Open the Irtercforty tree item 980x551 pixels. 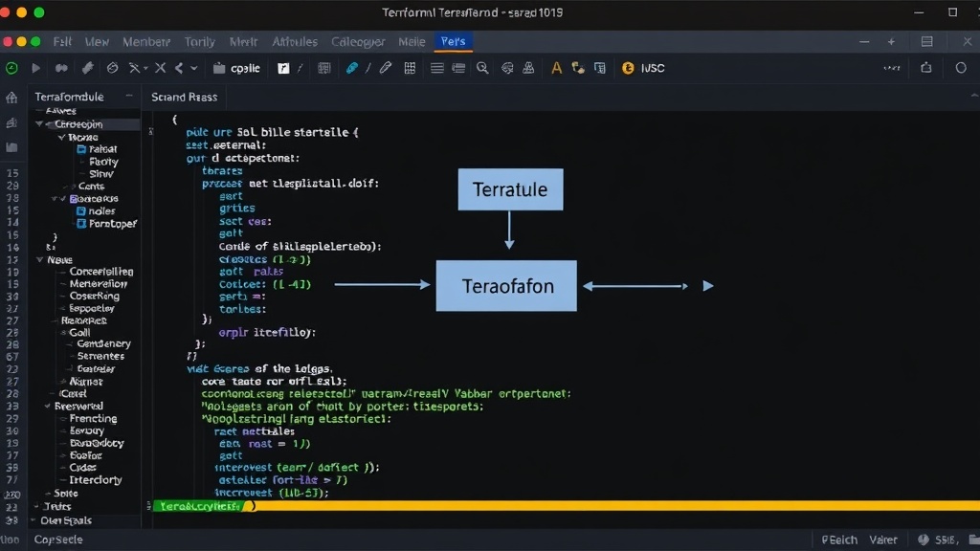96,480
